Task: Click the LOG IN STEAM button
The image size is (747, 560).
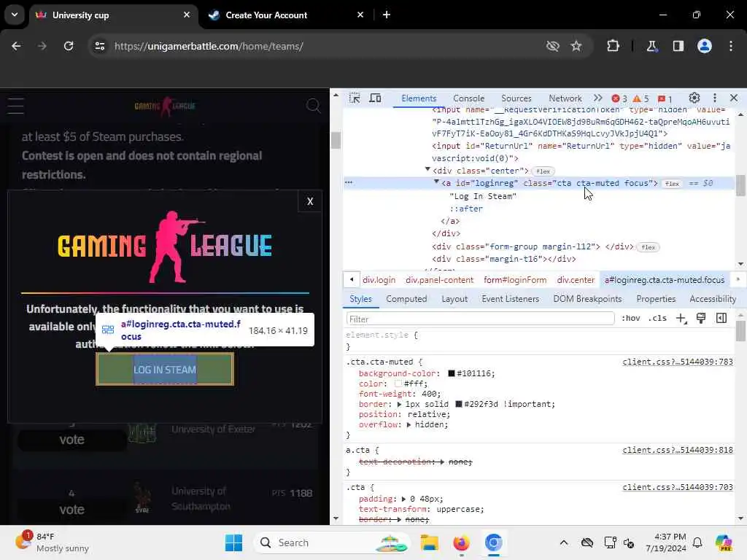Action: point(165,369)
